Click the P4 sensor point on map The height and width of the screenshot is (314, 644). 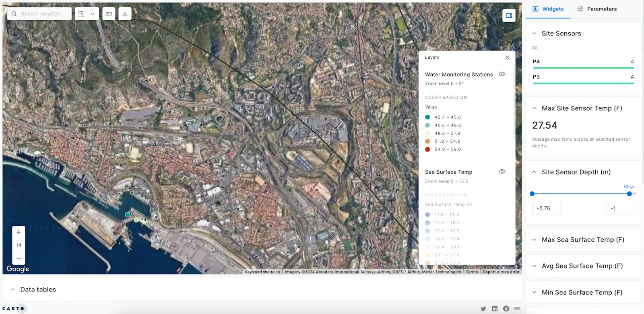136,220
